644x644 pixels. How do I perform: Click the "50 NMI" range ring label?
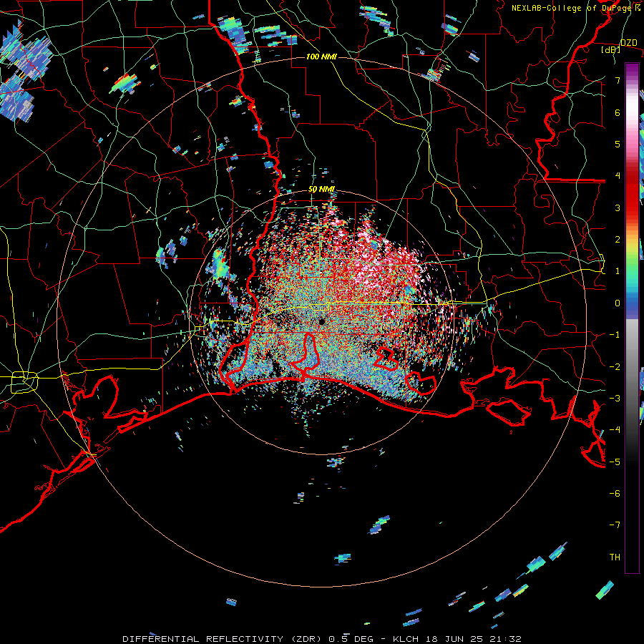point(321,190)
